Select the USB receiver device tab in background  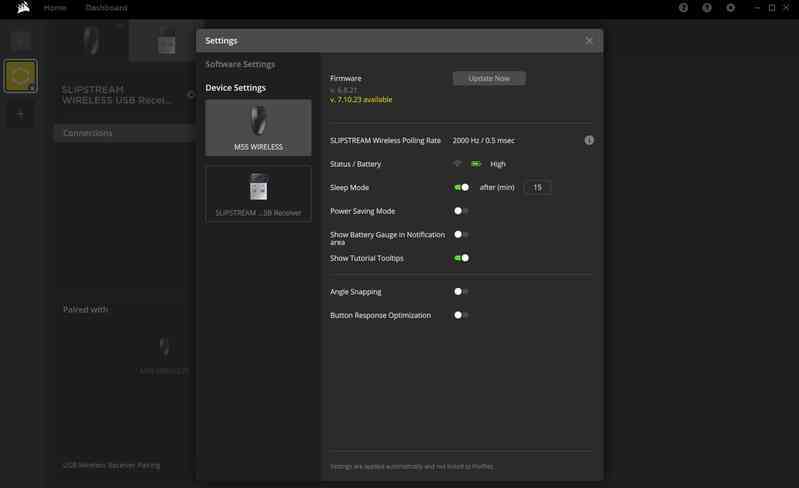click(166, 41)
